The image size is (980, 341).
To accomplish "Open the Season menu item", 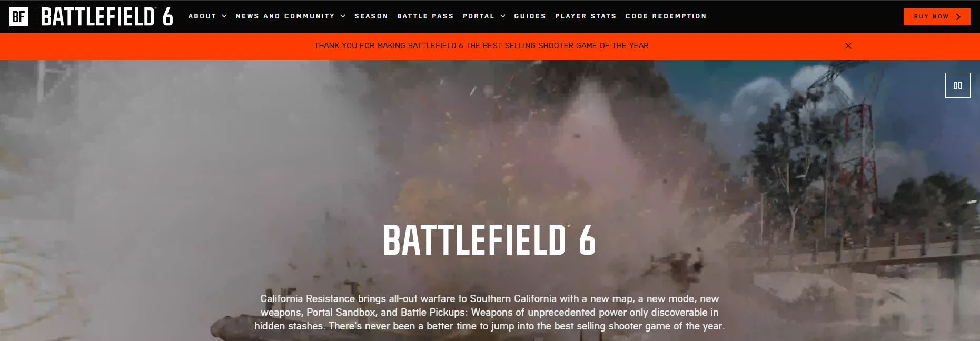I will coord(371,16).
